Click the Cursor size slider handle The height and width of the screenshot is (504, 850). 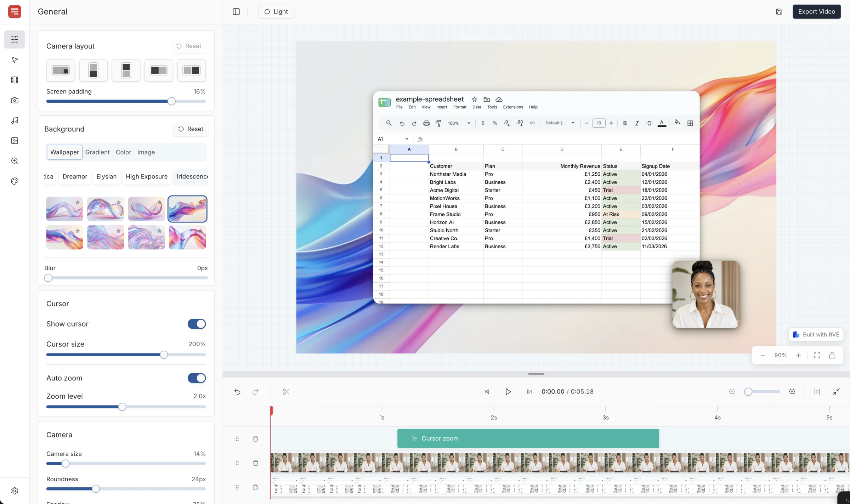[x=164, y=355]
